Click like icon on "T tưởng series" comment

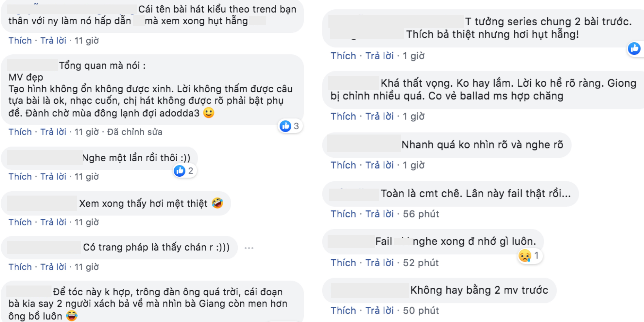(x=634, y=48)
